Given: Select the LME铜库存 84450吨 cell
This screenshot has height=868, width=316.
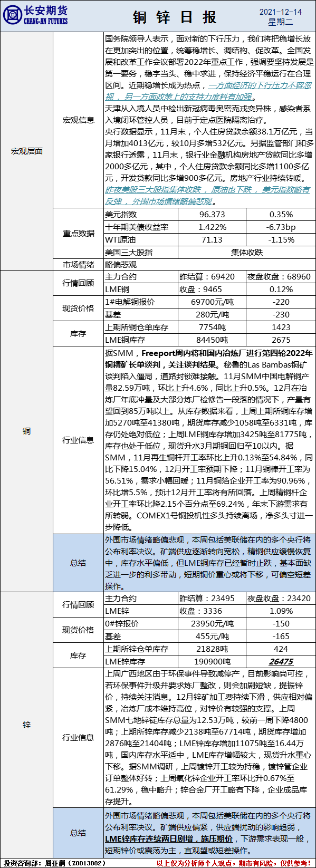Looking at the screenshot, I should click(212, 340).
